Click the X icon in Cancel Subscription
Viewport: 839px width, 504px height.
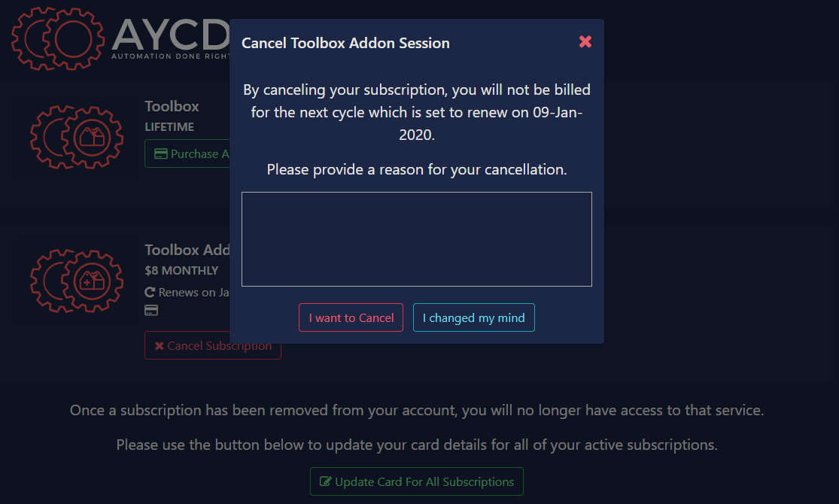(x=159, y=346)
